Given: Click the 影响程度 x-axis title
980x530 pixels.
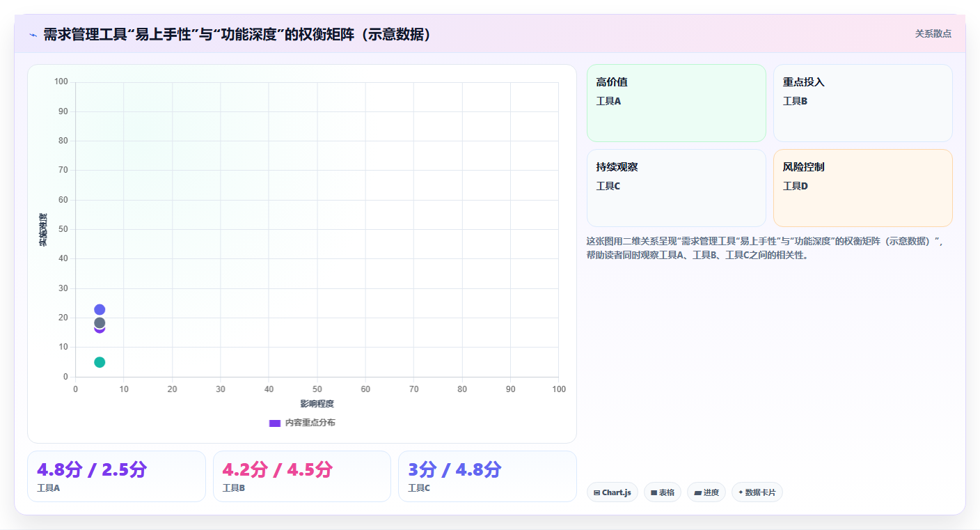Looking at the screenshot, I should click(x=317, y=404).
